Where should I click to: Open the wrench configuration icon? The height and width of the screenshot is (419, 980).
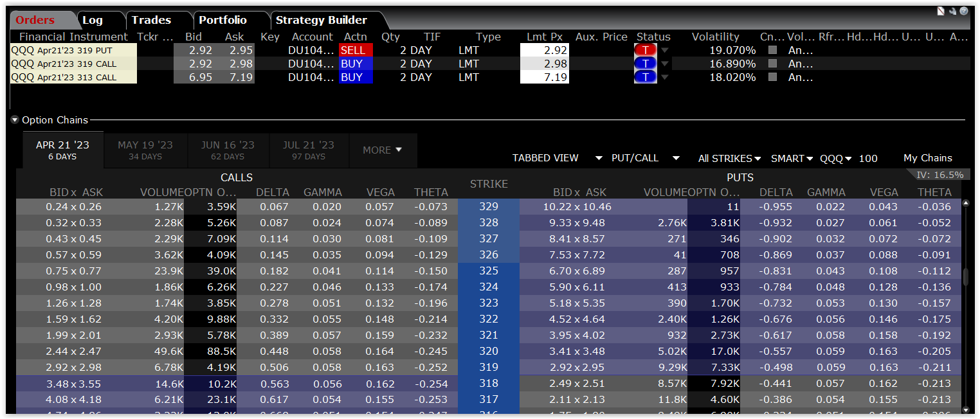pos(952,11)
